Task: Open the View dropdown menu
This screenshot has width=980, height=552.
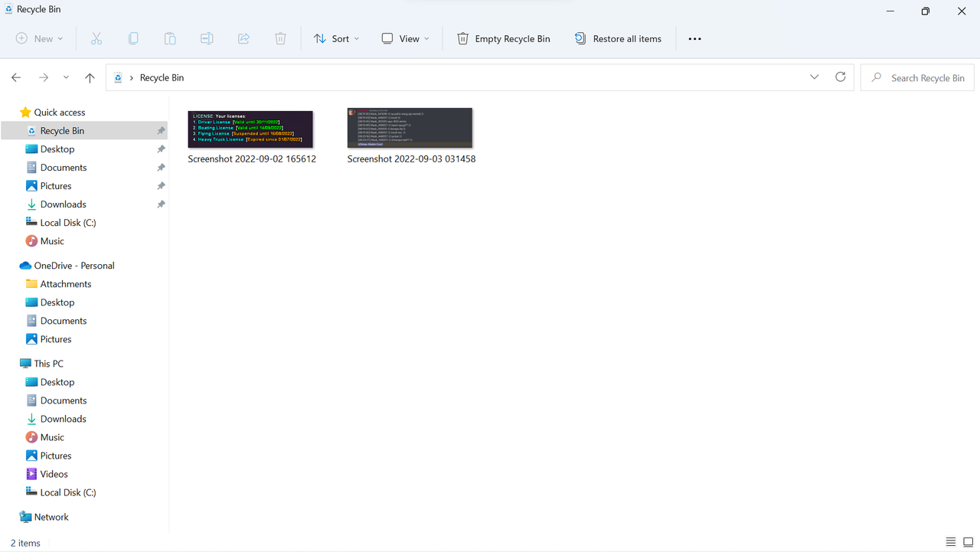Action: pyautogui.click(x=406, y=38)
